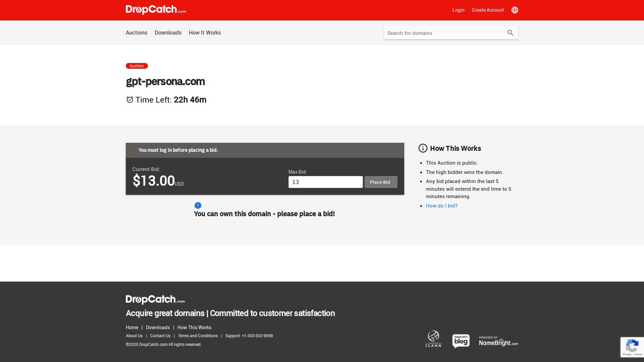This screenshot has width=644, height=362.
Task: Click the footer DropCatch logo
Action: [155, 299]
